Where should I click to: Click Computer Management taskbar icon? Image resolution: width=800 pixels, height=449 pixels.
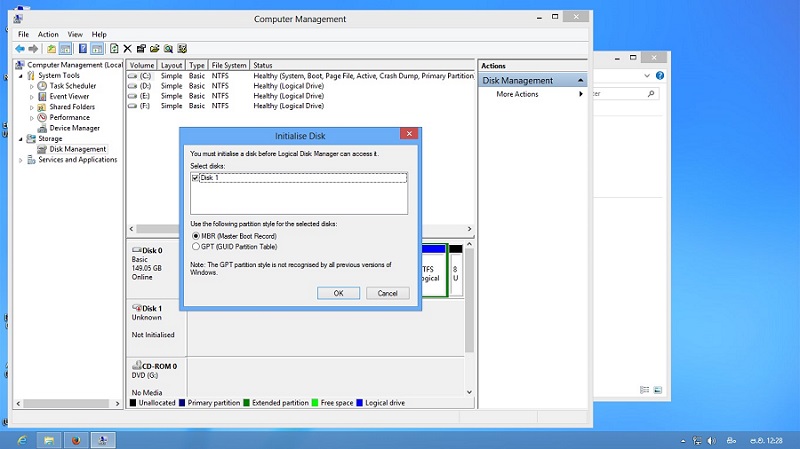tap(103, 440)
